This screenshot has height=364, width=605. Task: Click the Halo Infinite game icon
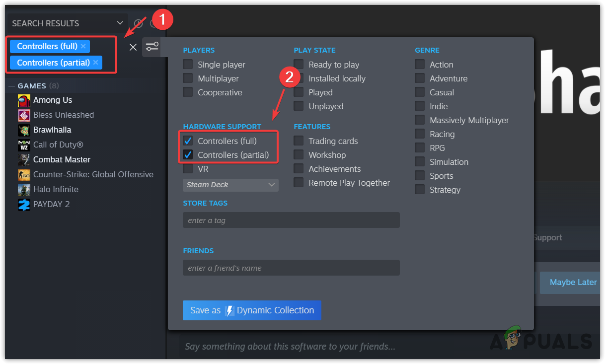pos(24,190)
